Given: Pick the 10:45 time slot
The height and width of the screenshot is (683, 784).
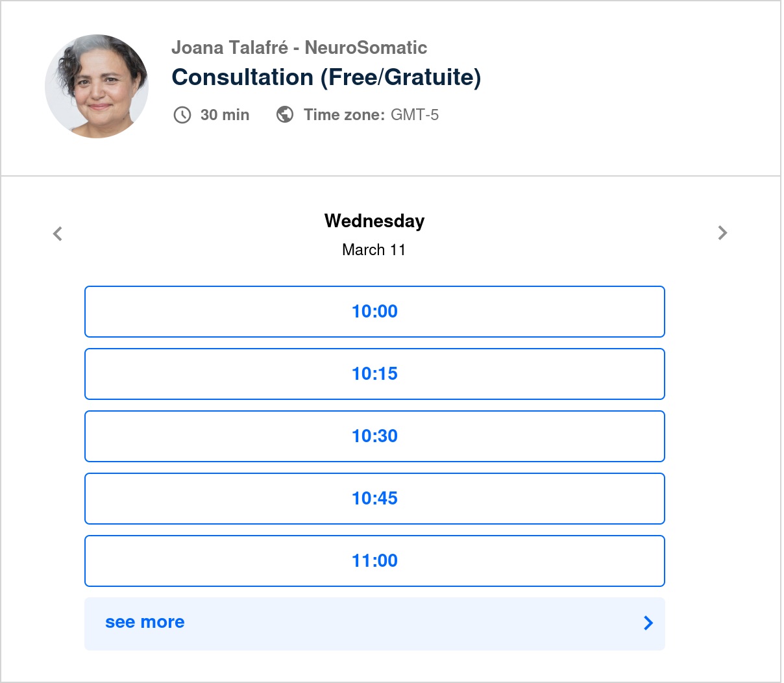Looking at the screenshot, I should point(374,499).
